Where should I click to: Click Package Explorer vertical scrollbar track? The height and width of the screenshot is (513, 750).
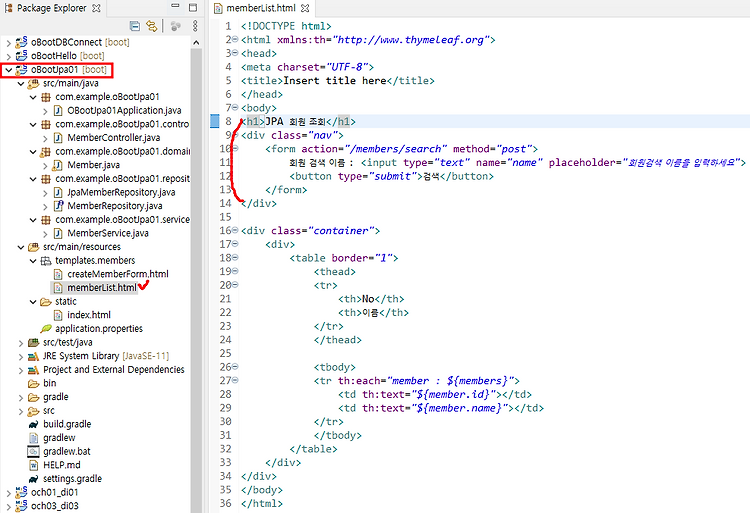(196, 280)
